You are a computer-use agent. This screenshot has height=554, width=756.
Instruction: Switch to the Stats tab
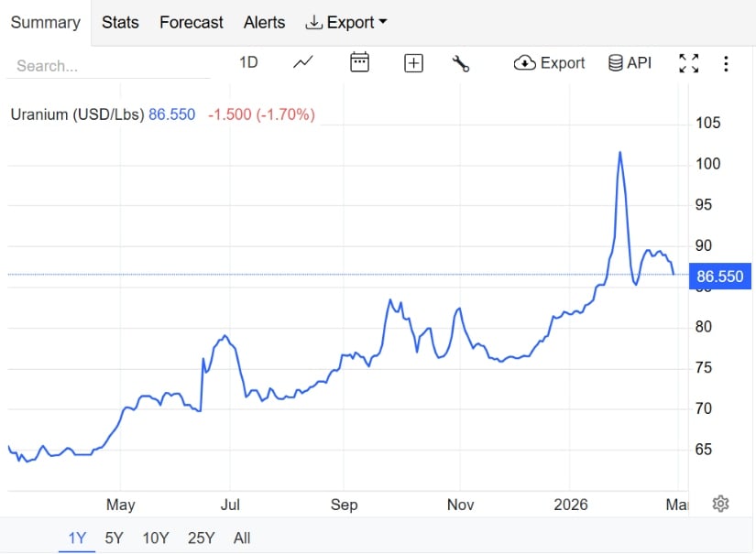coord(120,22)
